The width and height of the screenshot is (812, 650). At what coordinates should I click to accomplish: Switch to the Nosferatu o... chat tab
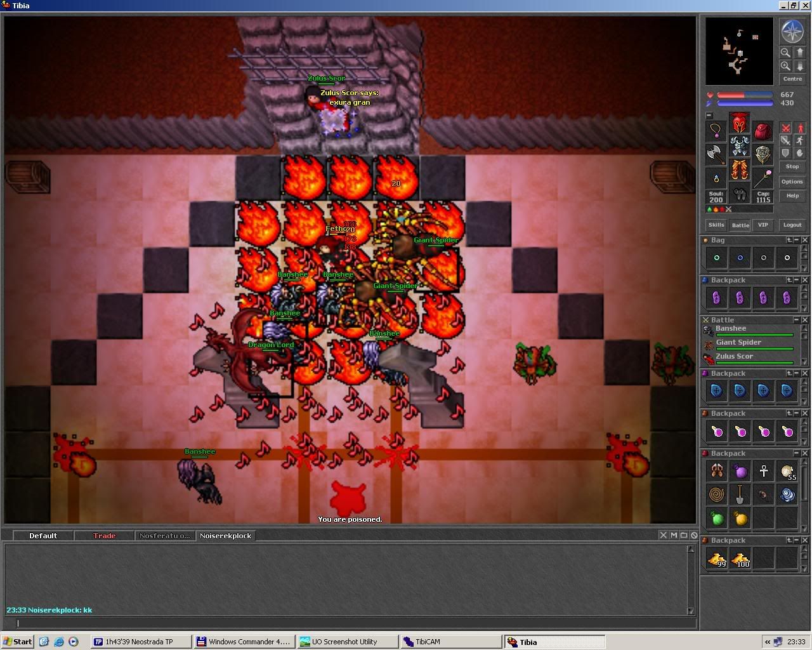click(x=164, y=536)
